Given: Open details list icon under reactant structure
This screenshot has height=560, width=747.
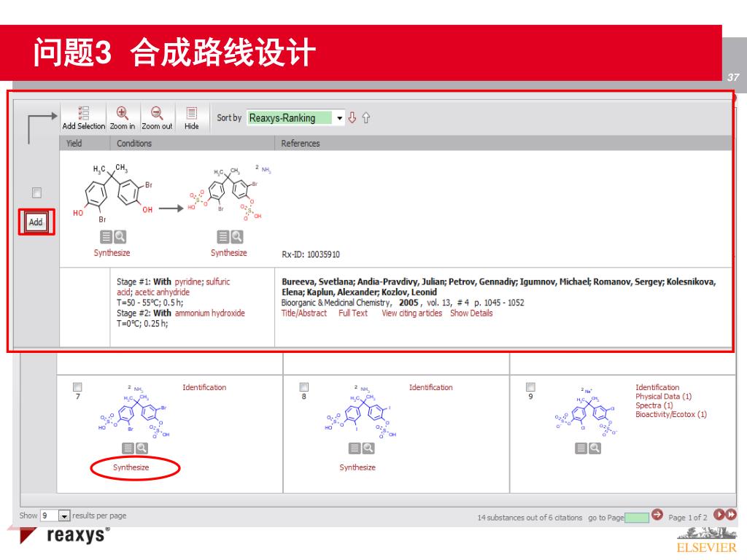Looking at the screenshot, I should [107, 237].
